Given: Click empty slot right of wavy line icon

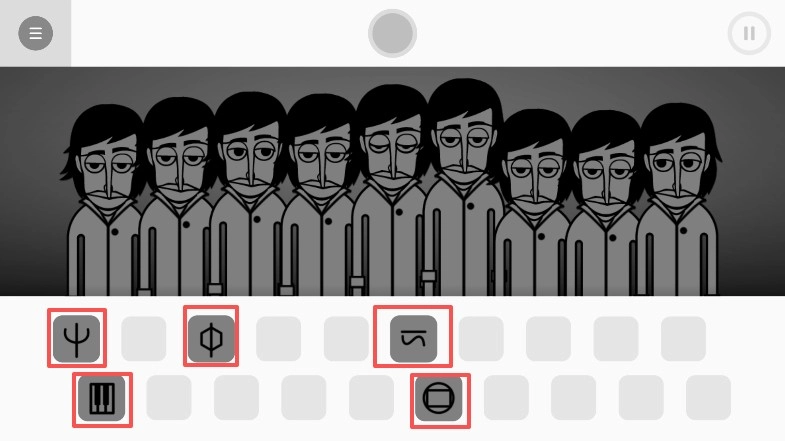Looking at the screenshot, I should coord(481,338).
